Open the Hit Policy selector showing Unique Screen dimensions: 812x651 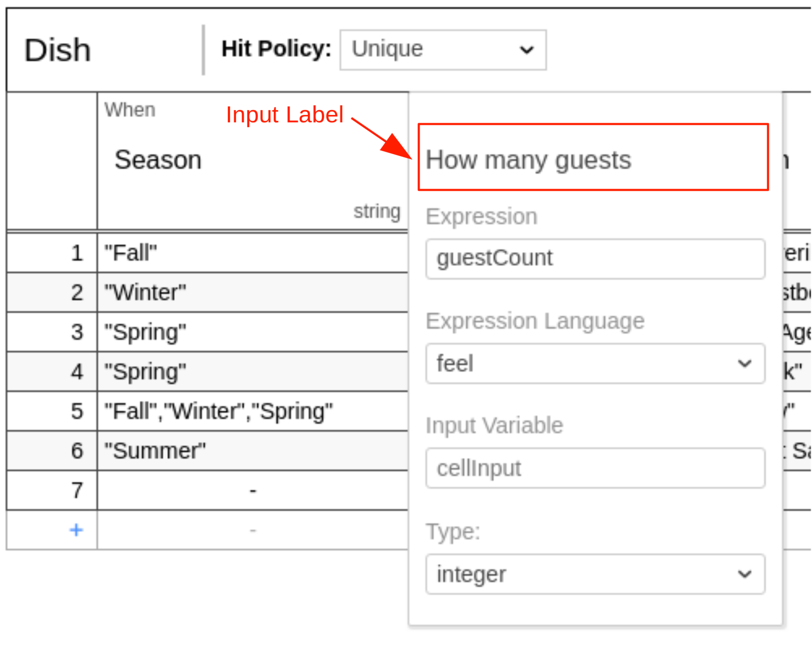442,50
